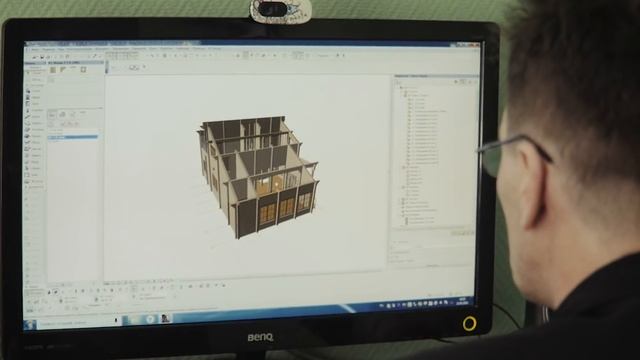Screen dimensions: 640x360
Task: Click the taskbar search field
Action: [78, 322]
